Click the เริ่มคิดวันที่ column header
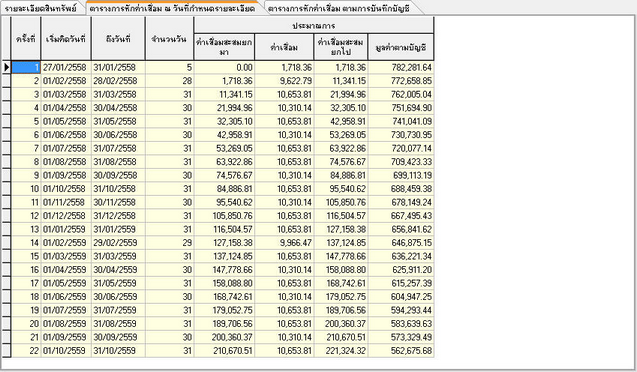The image size is (637, 372). [x=66, y=39]
